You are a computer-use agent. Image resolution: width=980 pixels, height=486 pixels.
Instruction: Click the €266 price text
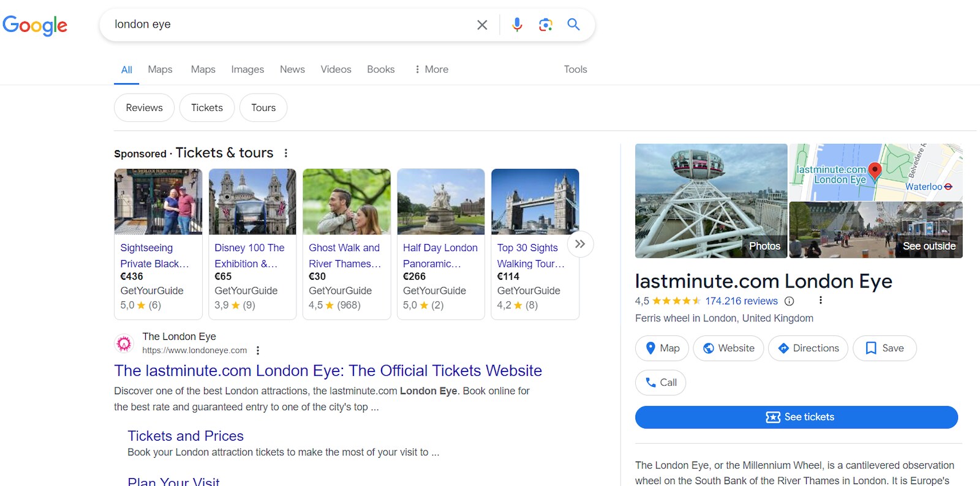[414, 277]
